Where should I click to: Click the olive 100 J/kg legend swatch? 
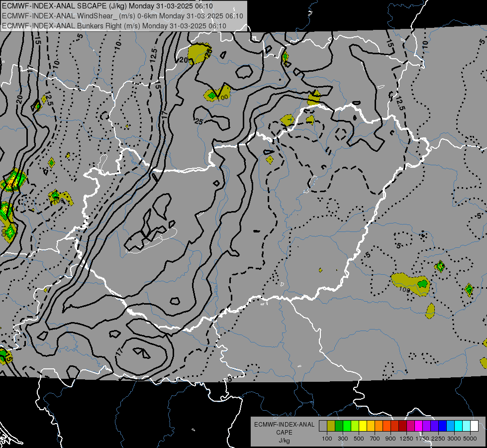(x=331, y=426)
